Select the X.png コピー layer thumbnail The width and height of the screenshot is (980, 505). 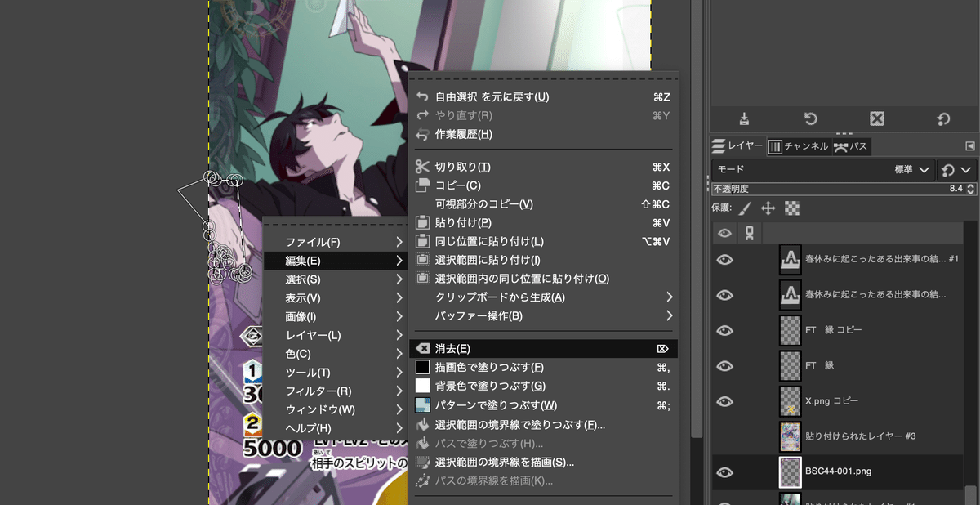791,401
